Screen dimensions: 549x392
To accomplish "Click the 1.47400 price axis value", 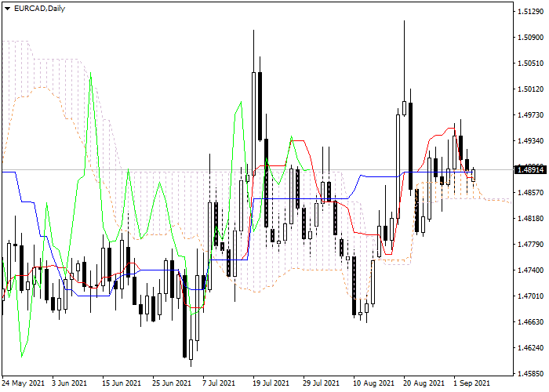I will [x=530, y=270].
